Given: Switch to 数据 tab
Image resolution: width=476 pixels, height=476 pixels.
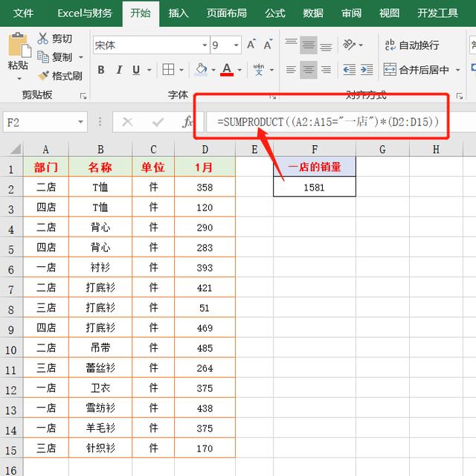Looking at the screenshot, I should pos(313,13).
